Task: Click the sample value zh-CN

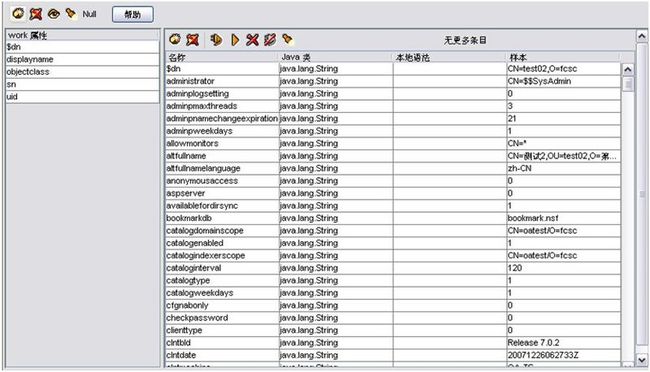Action: [x=519, y=168]
